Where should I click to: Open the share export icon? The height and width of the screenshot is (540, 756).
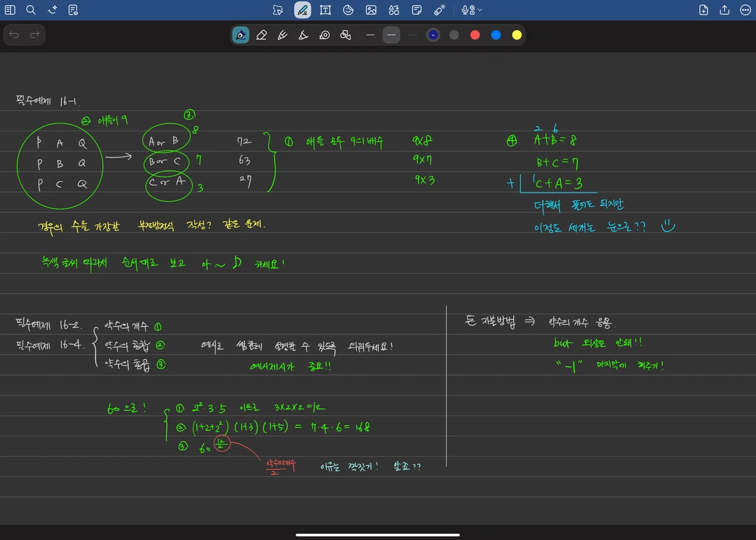pyautogui.click(x=724, y=10)
